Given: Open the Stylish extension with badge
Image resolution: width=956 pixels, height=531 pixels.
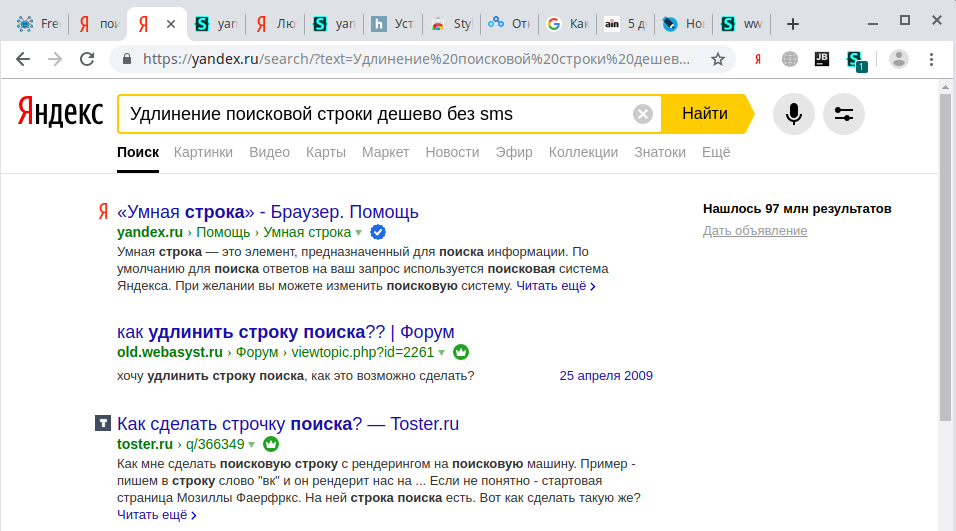Looking at the screenshot, I should click(856, 60).
